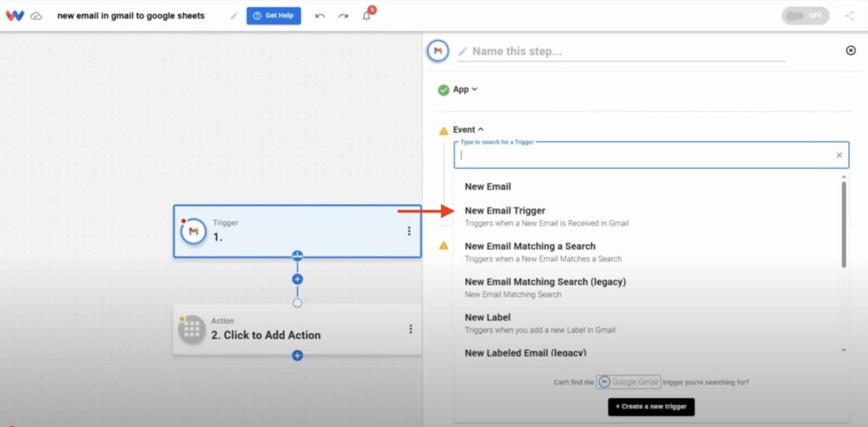The height and width of the screenshot is (427, 868).
Task: Click the Get Help button
Action: [x=274, y=15]
